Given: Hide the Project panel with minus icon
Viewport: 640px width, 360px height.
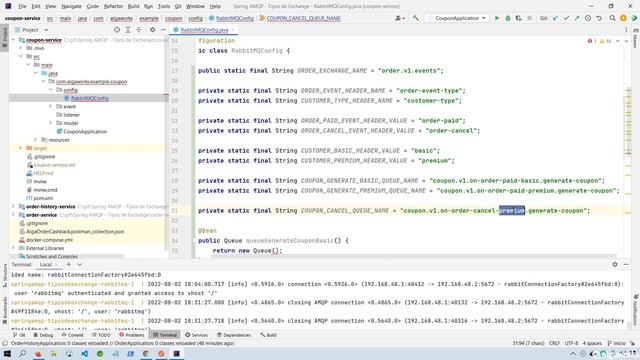Looking at the screenshot, I should [x=163, y=30].
